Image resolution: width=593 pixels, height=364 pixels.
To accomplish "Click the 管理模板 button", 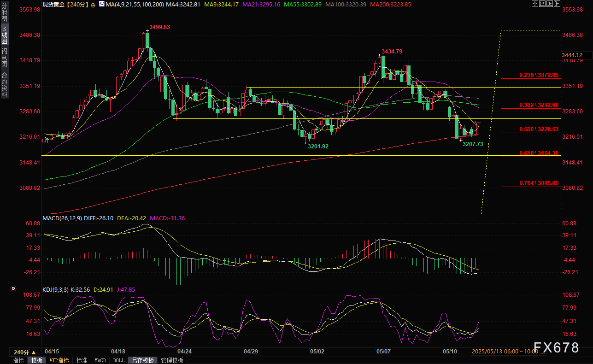I will tap(172, 360).
